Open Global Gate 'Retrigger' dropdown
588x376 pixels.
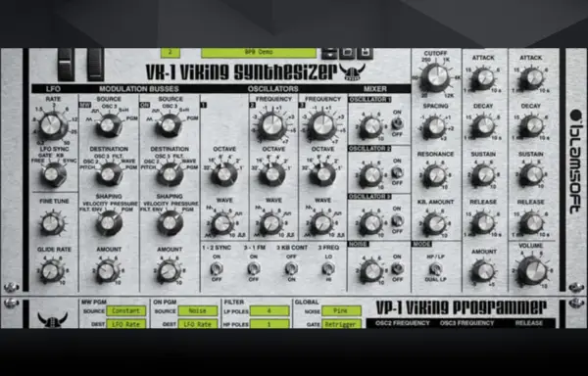(341, 324)
